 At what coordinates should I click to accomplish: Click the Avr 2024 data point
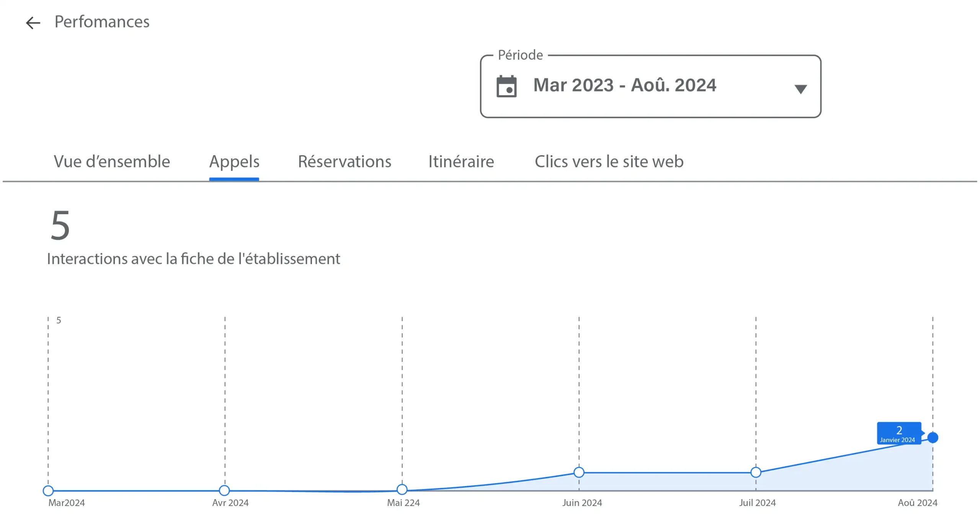[x=224, y=490]
